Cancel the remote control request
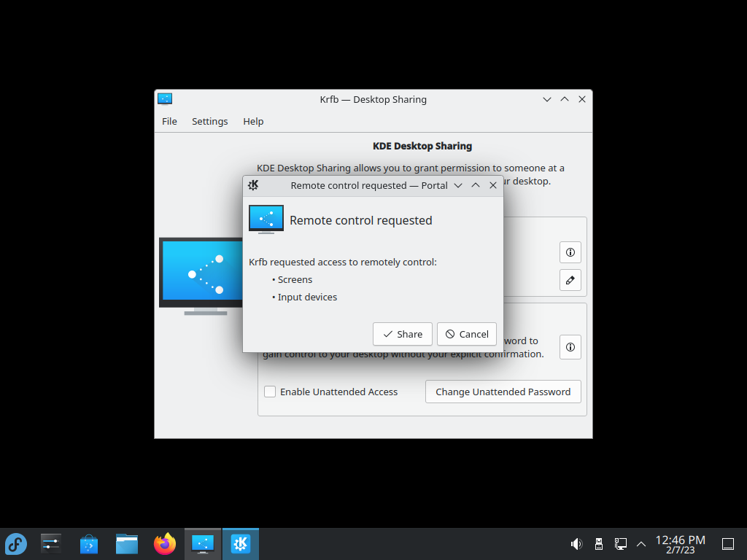 [466, 334]
